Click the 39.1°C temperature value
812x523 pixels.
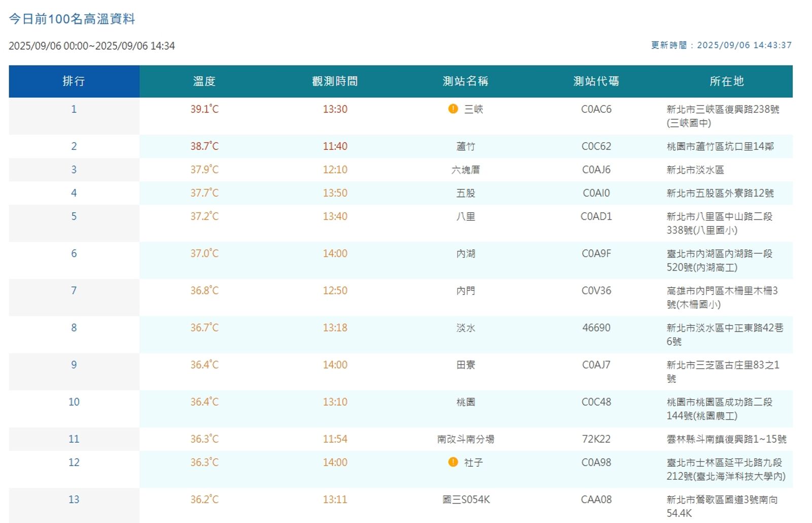click(x=205, y=109)
